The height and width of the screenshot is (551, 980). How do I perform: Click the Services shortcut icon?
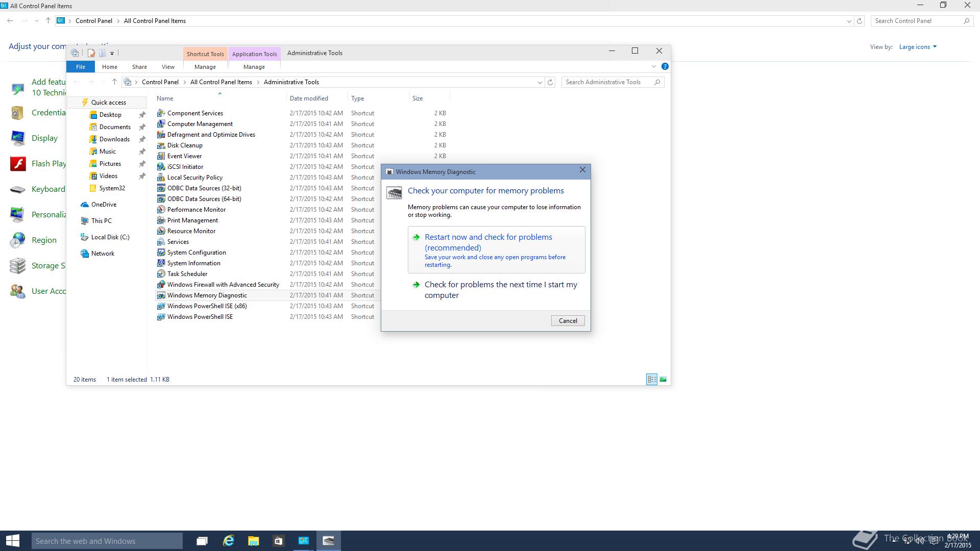pyautogui.click(x=161, y=242)
